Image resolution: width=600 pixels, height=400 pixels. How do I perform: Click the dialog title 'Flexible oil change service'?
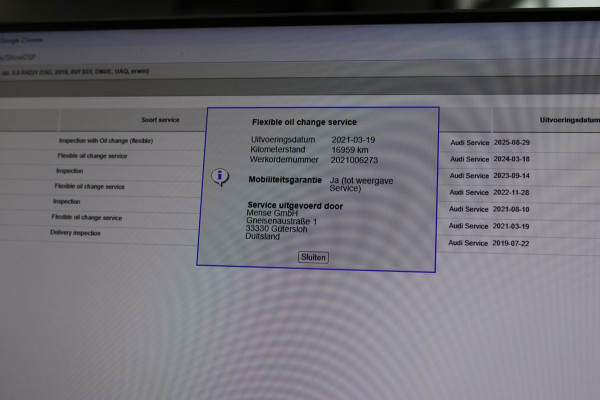click(x=304, y=122)
